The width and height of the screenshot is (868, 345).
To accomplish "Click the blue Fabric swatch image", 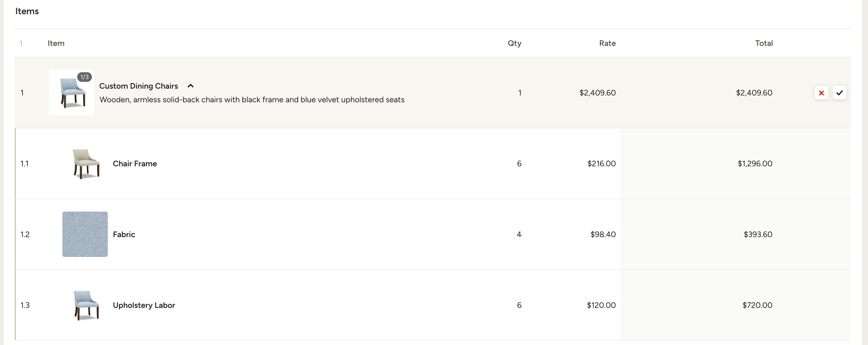I will [85, 234].
